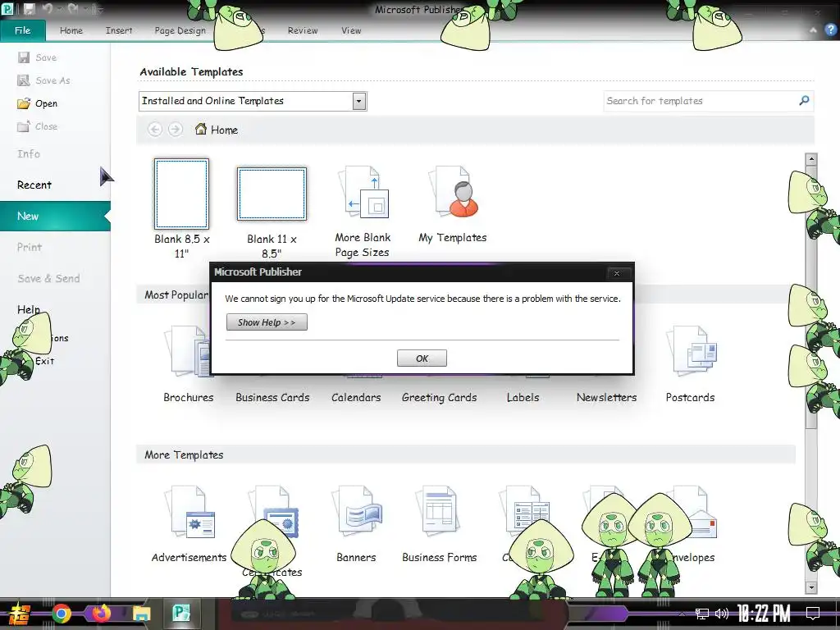
Task: Switch to the Insert ribbon tab
Action: 119,30
